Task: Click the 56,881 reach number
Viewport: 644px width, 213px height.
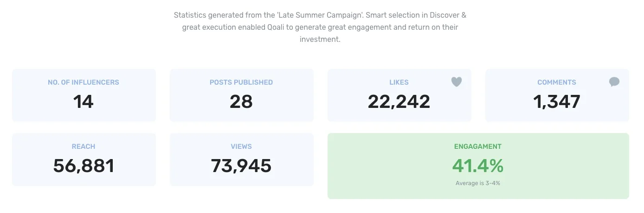Action: click(84, 166)
